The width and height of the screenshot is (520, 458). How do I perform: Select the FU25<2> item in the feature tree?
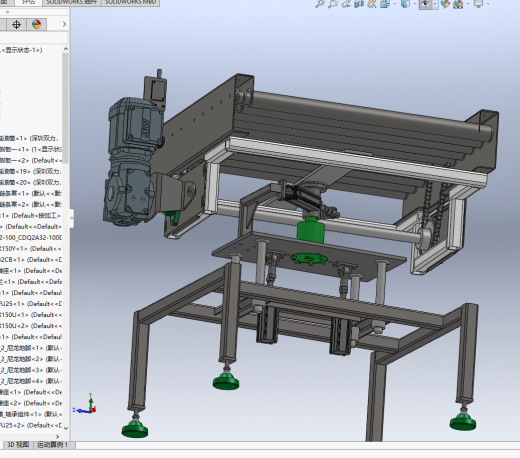pyautogui.click(x=31, y=425)
